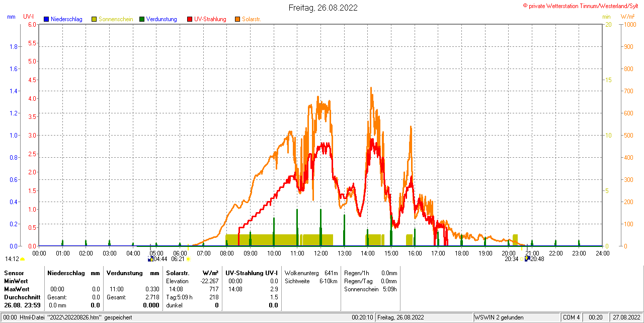Click the orange Solarstr. legend swatch
Image resolution: width=644 pixels, height=323 pixels.
[x=237, y=19]
